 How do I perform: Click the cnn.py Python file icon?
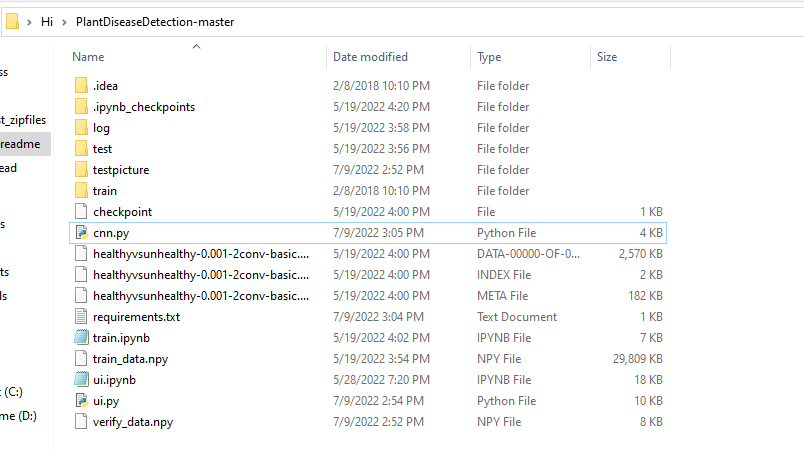pos(81,233)
